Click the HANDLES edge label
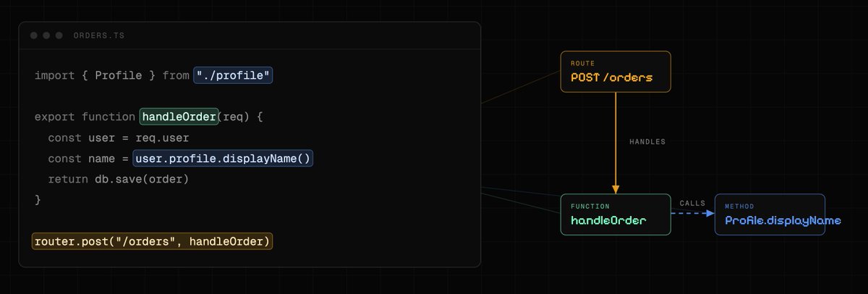The image size is (868, 294). click(647, 142)
